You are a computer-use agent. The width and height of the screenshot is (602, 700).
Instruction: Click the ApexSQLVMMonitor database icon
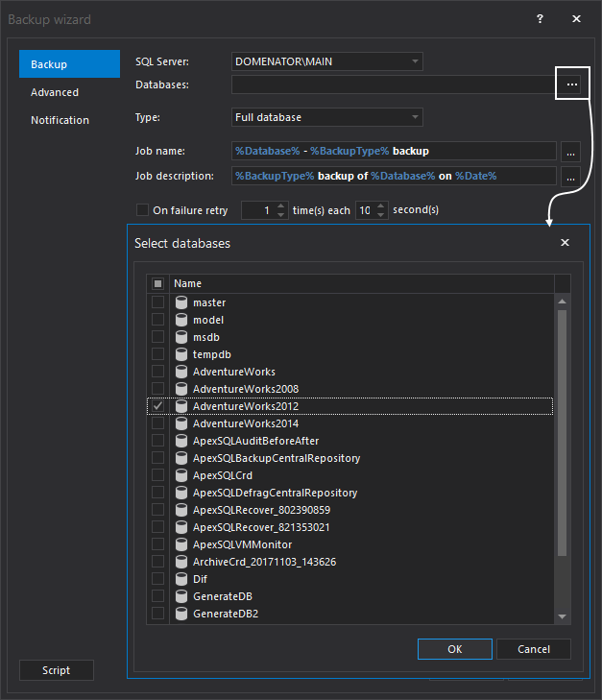(181, 544)
